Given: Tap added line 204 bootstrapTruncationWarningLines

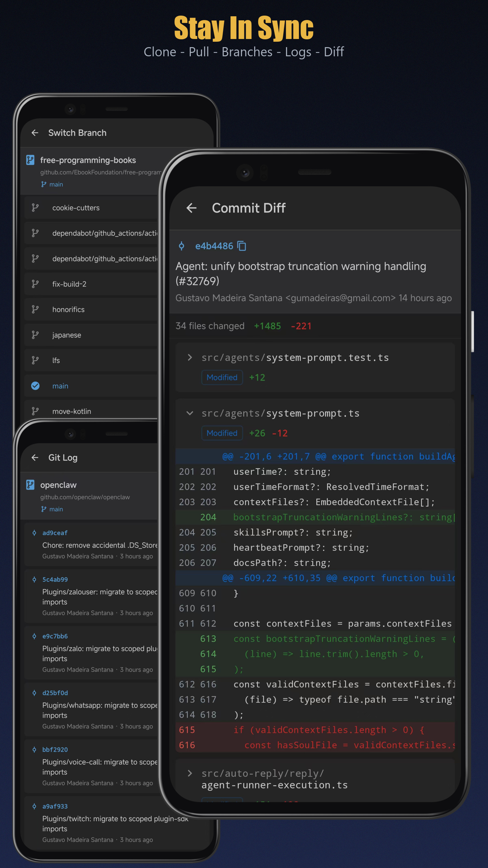Looking at the screenshot, I should [x=315, y=517].
